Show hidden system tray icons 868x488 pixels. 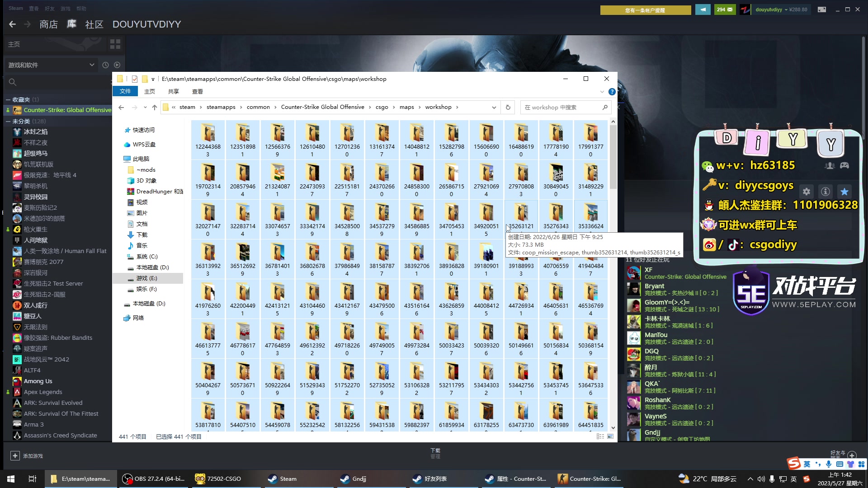pyautogui.click(x=750, y=479)
